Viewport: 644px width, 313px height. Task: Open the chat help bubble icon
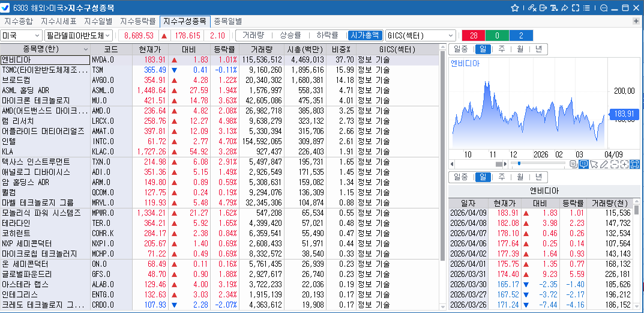[604, 8]
